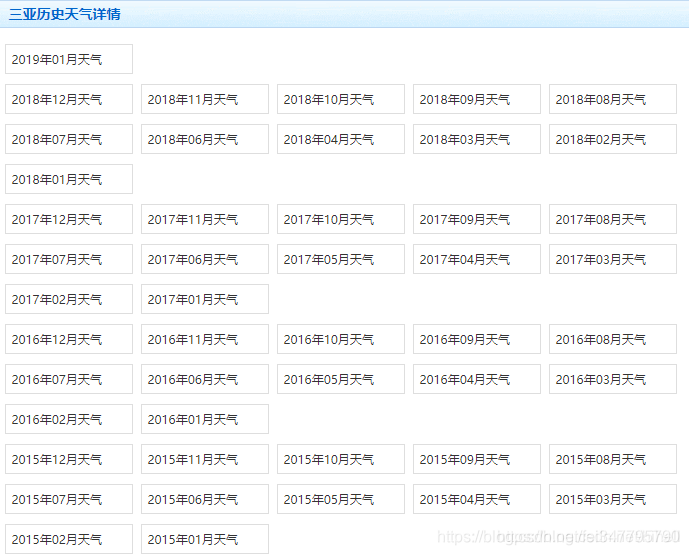Open 2017年11月天气 page
This screenshot has width=689, height=555.
click(205, 219)
